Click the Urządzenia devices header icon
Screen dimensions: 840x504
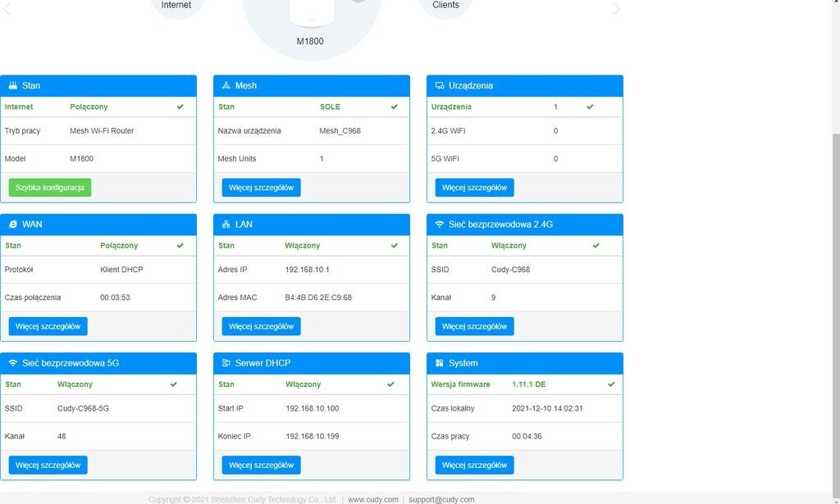click(x=440, y=86)
